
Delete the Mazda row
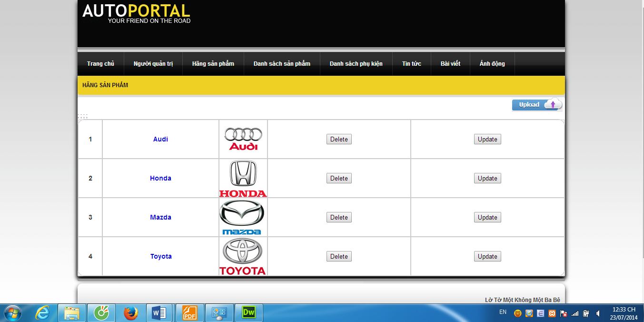coord(339,217)
